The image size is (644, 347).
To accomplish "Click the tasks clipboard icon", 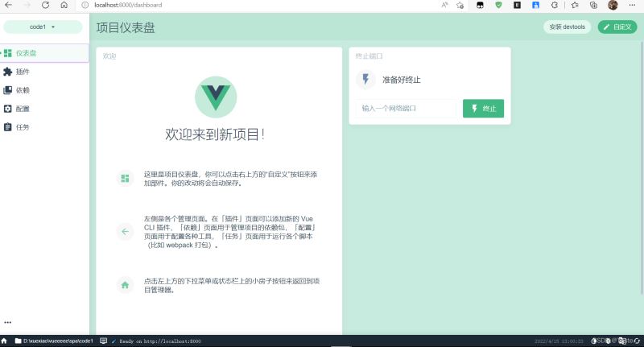I will point(8,127).
